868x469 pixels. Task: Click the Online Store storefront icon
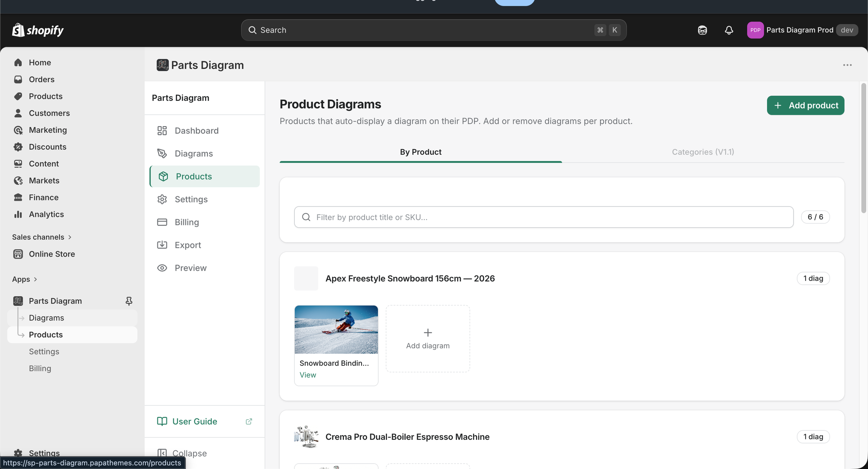click(x=18, y=254)
